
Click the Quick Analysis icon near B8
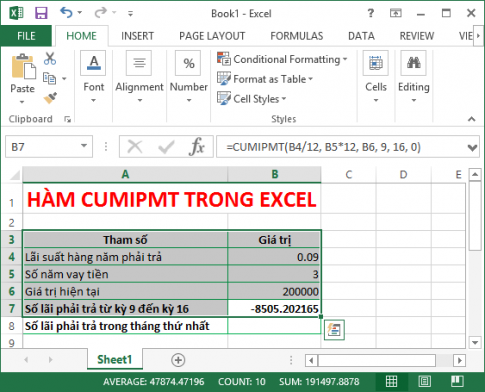334,330
